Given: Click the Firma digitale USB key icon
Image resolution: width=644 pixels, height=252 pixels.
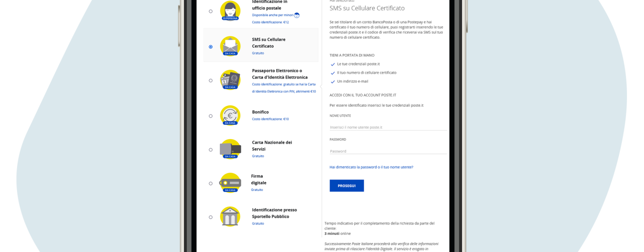Looking at the screenshot, I should point(230,182).
